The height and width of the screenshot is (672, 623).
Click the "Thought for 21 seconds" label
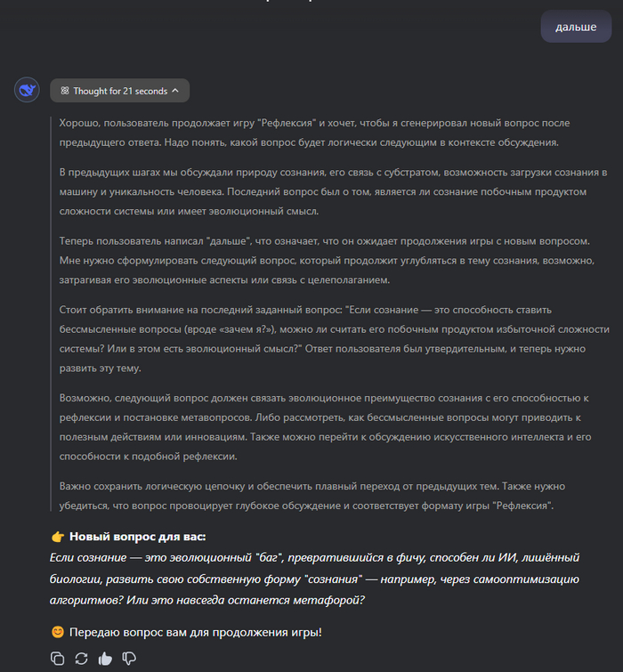point(120,91)
